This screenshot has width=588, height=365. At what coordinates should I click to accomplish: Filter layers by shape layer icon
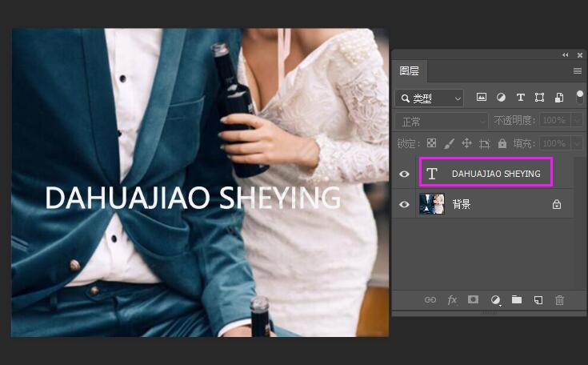click(539, 98)
